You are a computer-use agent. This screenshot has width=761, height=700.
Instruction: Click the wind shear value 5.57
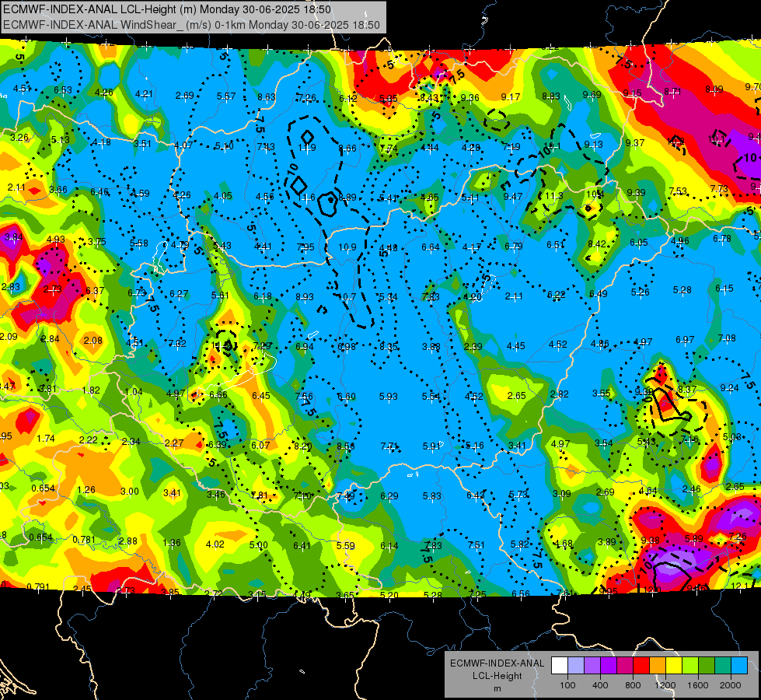[x=226, y=96]
